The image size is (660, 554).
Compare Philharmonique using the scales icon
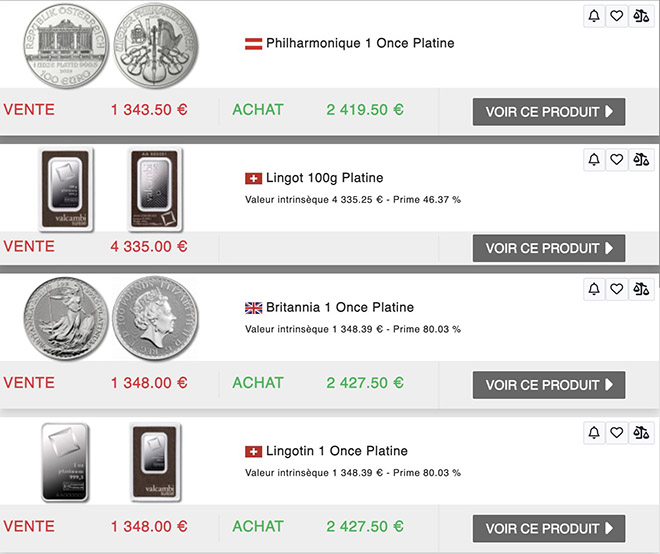pyautogui.click(x=641, y=16)
